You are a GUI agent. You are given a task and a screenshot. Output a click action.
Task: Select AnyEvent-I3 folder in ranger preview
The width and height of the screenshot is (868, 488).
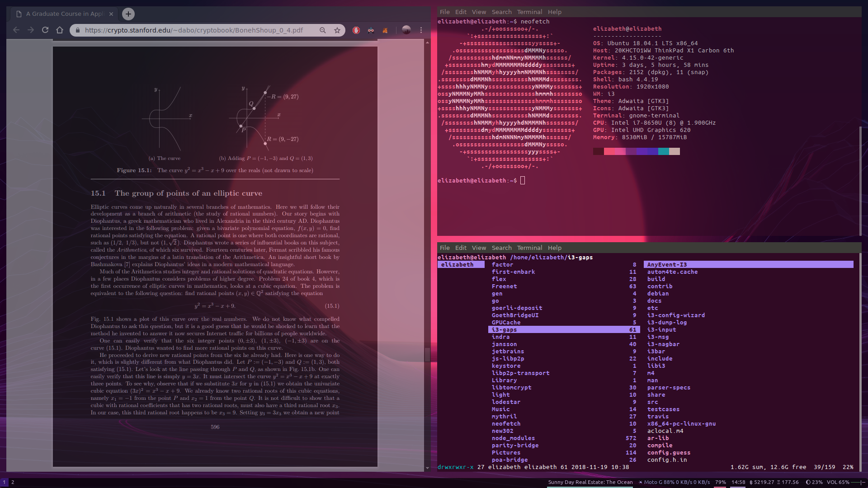667,265
